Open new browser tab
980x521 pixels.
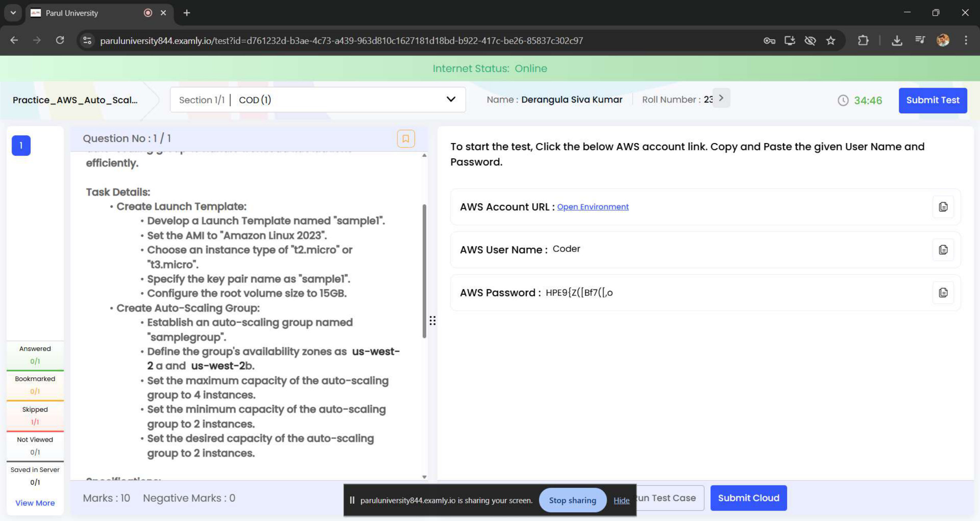pos(187,13)
